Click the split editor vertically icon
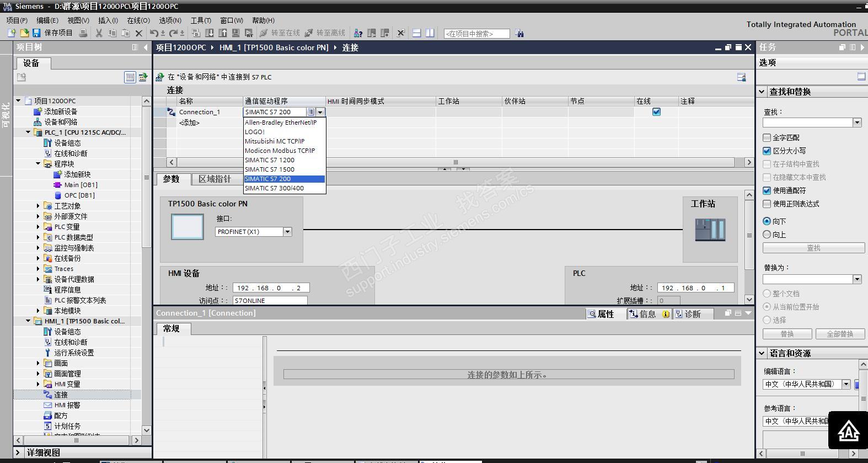 (430, 33)
